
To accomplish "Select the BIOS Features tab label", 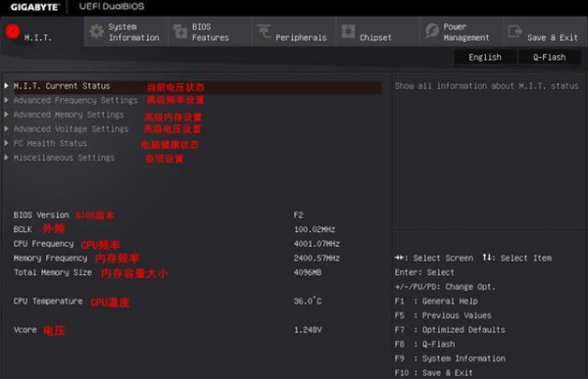I will pyautogui.click(x=211, y=32).
